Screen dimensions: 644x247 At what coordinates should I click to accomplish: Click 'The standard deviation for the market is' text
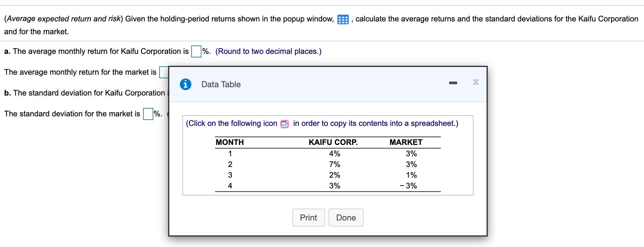(72, 114)
